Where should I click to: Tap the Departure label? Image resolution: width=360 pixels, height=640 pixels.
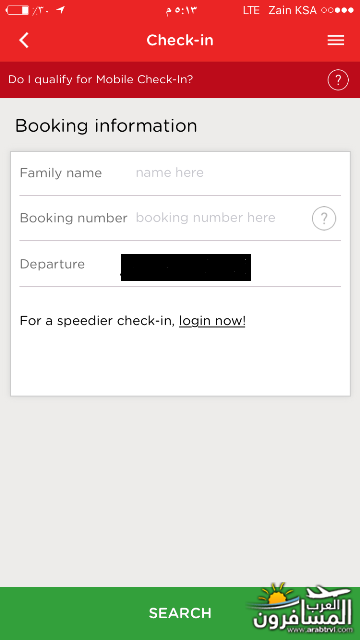52,264
